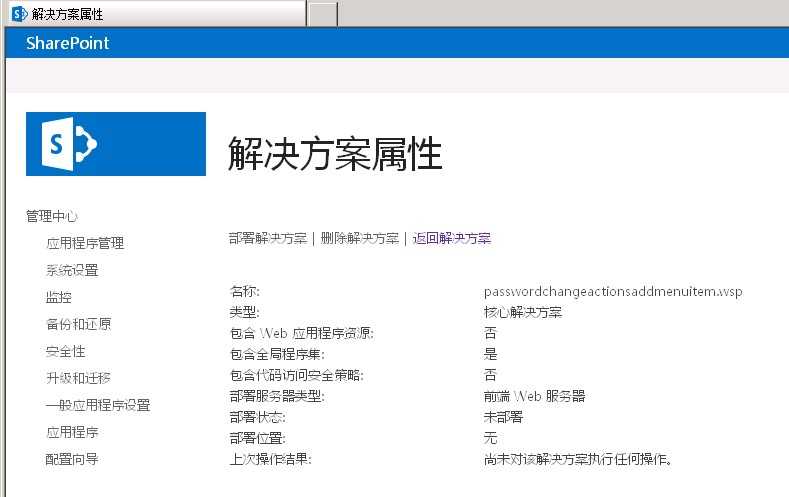Image resolution: width=789 pixels, height=497 pixels.
Task: Click the 类型 field label
Action: point(245,312)
